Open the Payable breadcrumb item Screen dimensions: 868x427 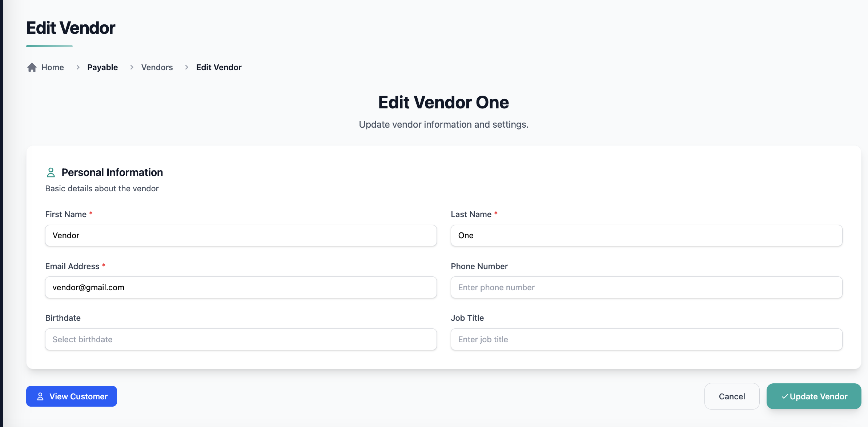click(x=103, y=67)
